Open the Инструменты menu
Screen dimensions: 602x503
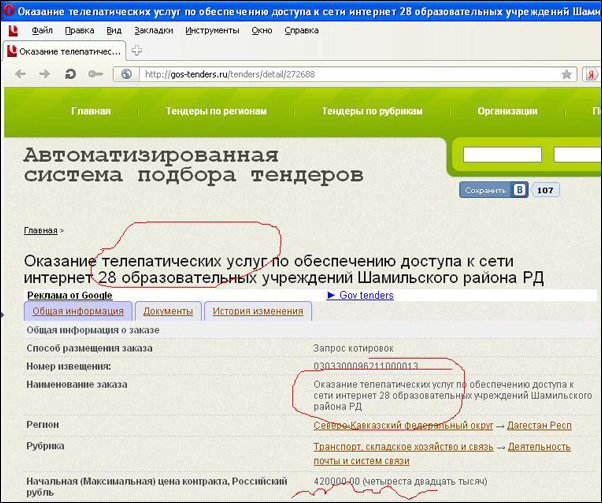[212, 30]
